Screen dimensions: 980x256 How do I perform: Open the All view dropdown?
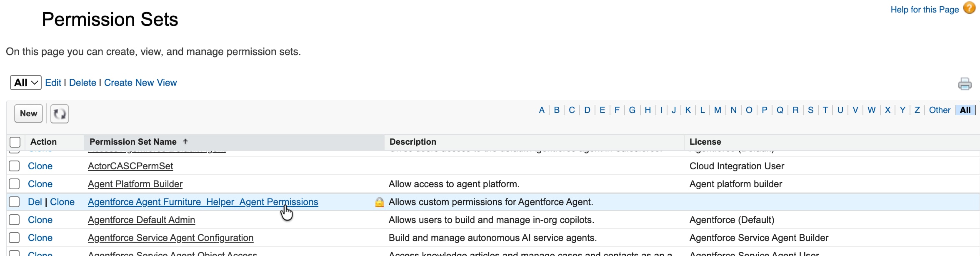tap(25, 83)
